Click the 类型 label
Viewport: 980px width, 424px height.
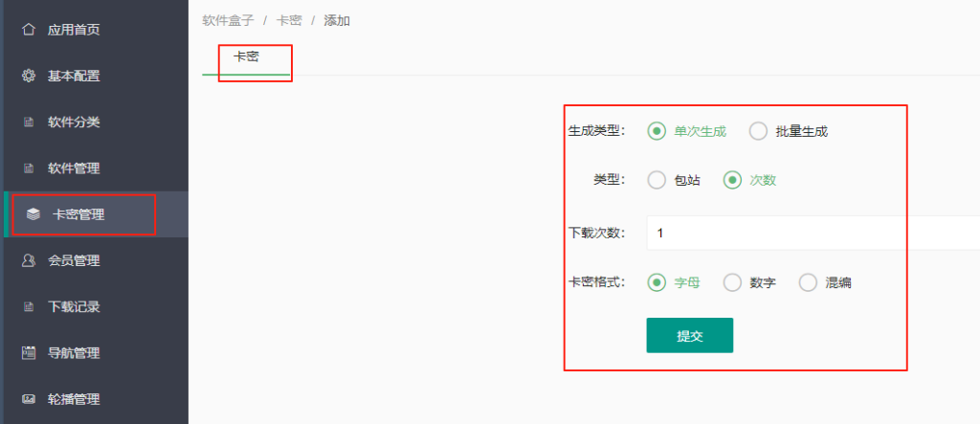[x=610, y=180]
